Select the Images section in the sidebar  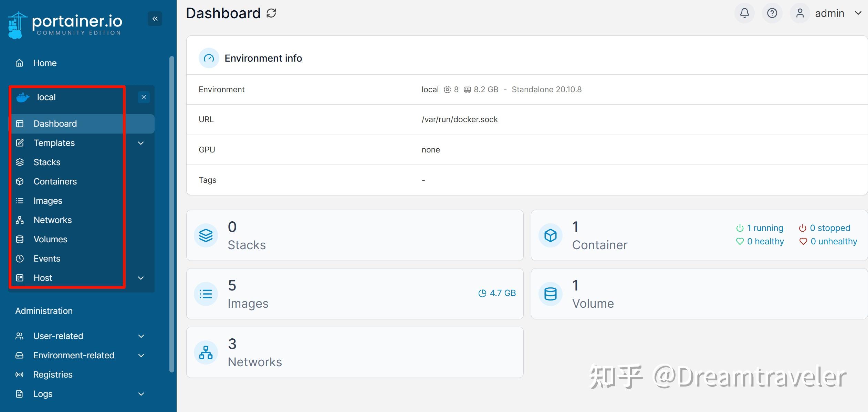coord(48,201)
